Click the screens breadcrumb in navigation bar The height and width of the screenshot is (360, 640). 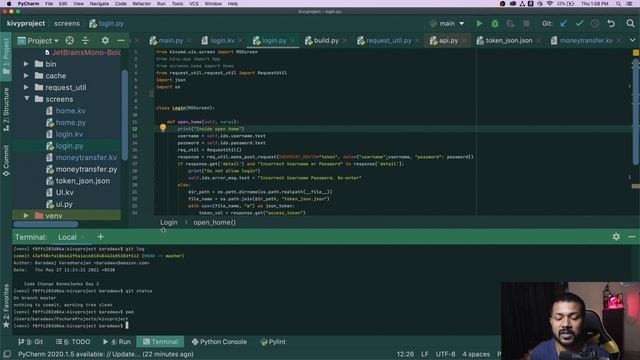click(x=67, y=24)
